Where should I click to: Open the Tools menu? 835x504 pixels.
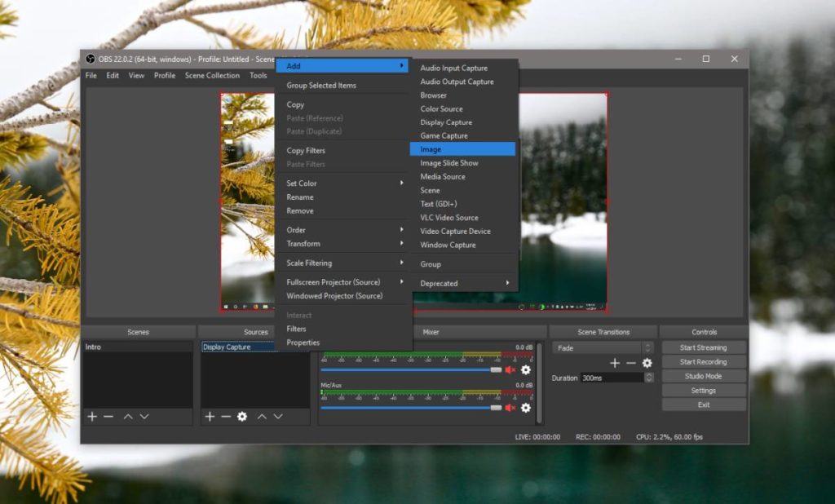point(258,75)
